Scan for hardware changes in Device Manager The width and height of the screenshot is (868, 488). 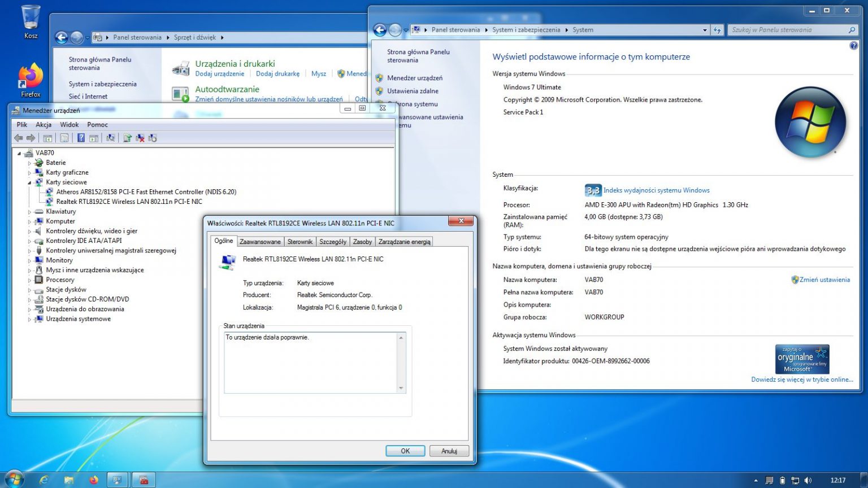pos(111,137)
